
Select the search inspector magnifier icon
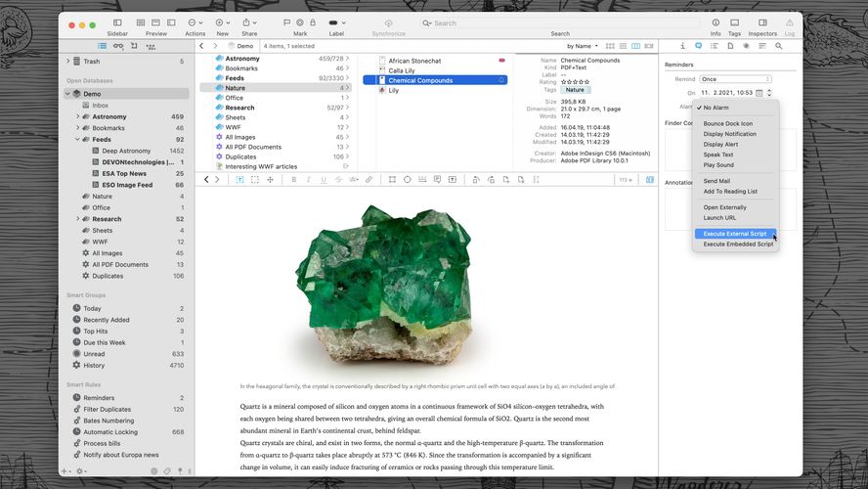778,46
